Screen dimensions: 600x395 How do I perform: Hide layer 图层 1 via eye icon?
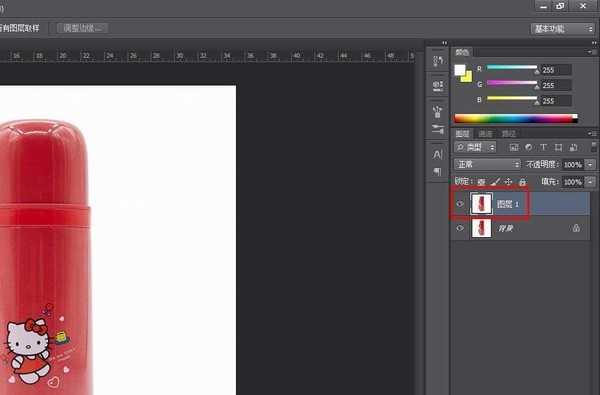pyautogui.click(x=460, y=204)
